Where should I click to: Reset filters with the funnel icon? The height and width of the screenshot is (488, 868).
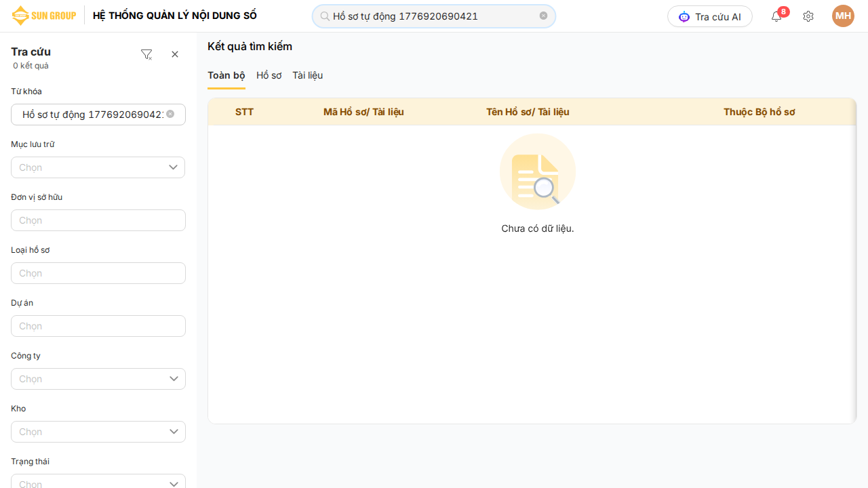(x=146, y=55)
